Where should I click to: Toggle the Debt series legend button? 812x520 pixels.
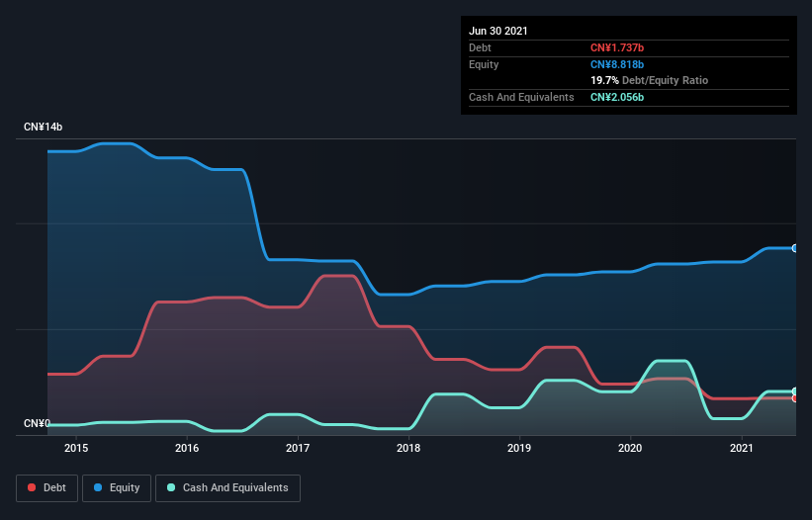[46, 488]
